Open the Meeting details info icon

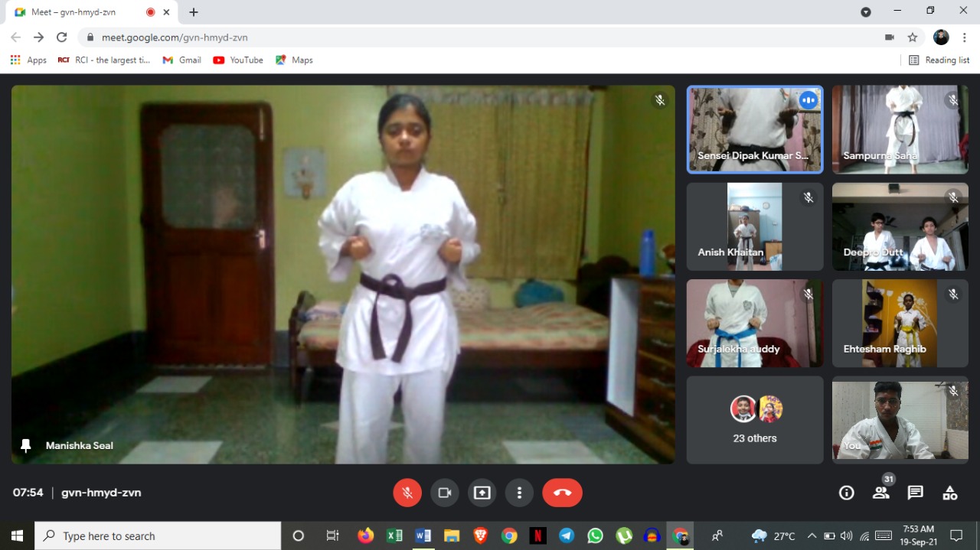coord(847,493)
